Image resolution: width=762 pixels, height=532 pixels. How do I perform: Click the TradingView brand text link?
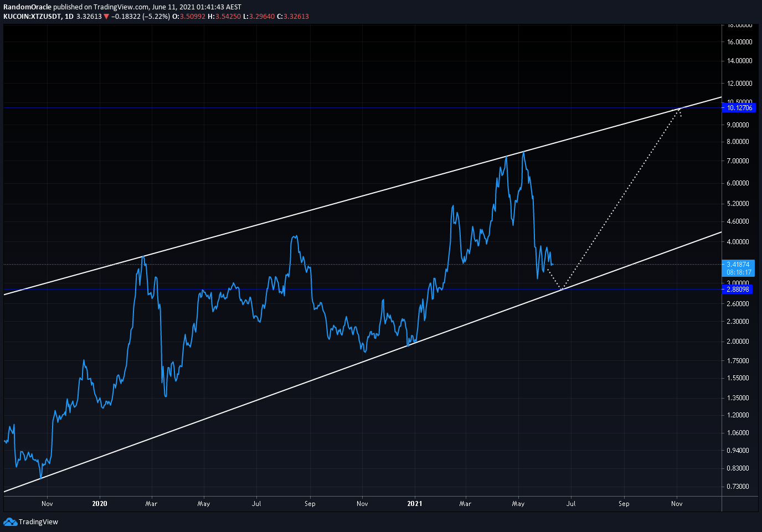(38, 522)
